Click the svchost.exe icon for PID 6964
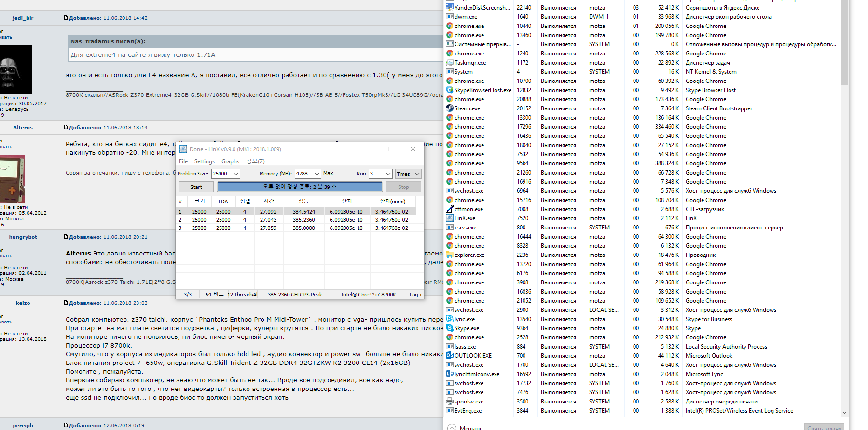Screen dimensions: 868x430 click(x=450, y=191)
